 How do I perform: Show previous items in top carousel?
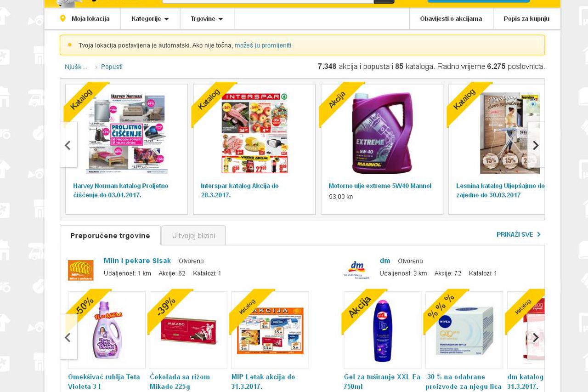click(x=68, y=145)
